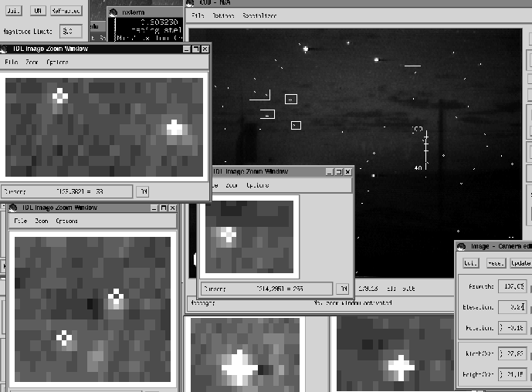The height and width of the screenshot is (392, 532).
Task: Maximize the top IDL Image Zoom Window
Action: tap(195, 49)
